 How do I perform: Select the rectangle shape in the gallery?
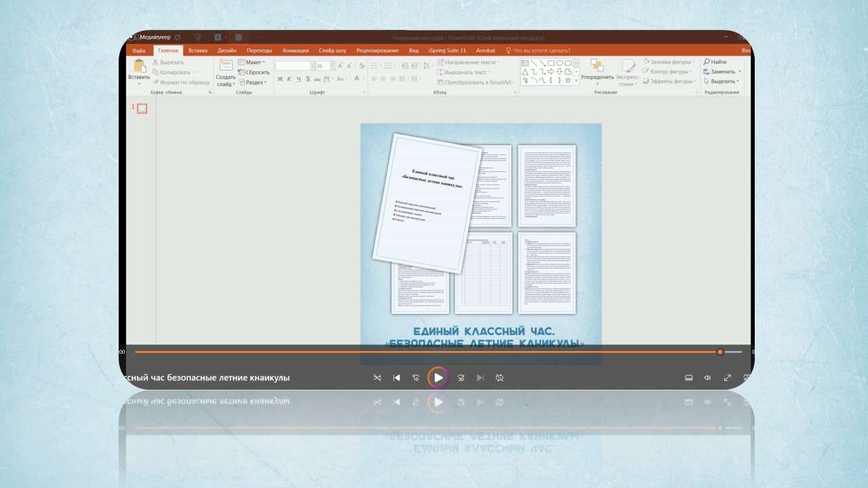(x=551, y=62)
